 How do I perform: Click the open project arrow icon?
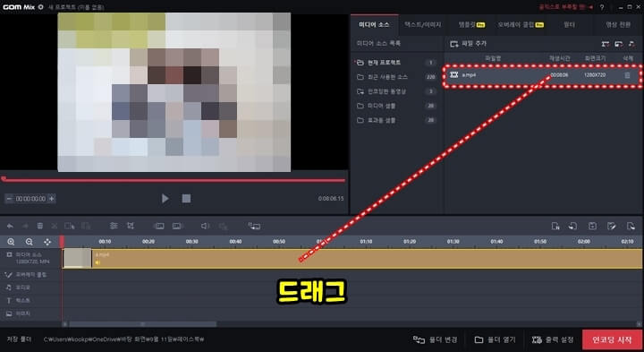(x=573, y=226)
